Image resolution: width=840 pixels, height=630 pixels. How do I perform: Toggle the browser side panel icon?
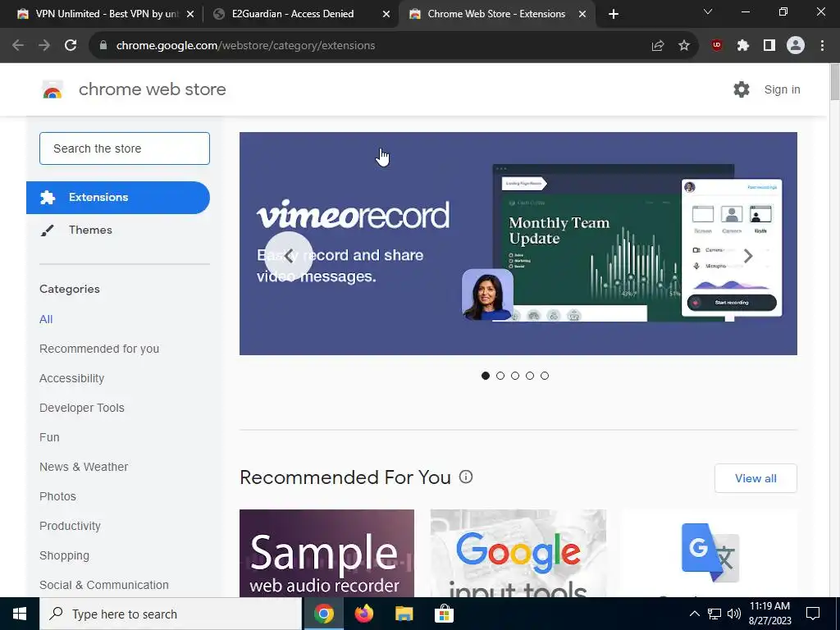point(769,46)
